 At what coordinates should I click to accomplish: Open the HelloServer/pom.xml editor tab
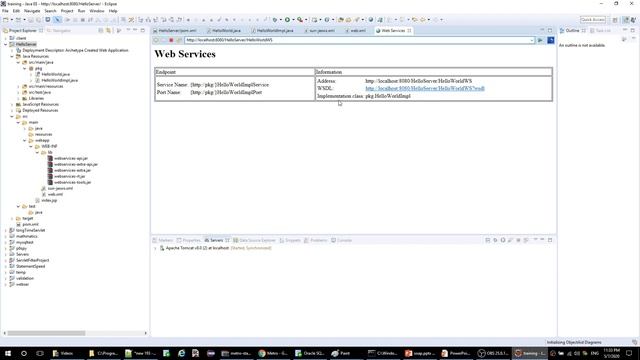pos(174,31)
